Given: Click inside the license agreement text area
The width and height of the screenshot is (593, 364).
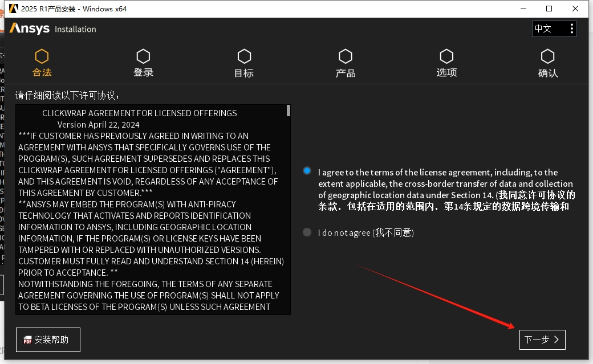Looking at the screenshot, I should point(151,208).
